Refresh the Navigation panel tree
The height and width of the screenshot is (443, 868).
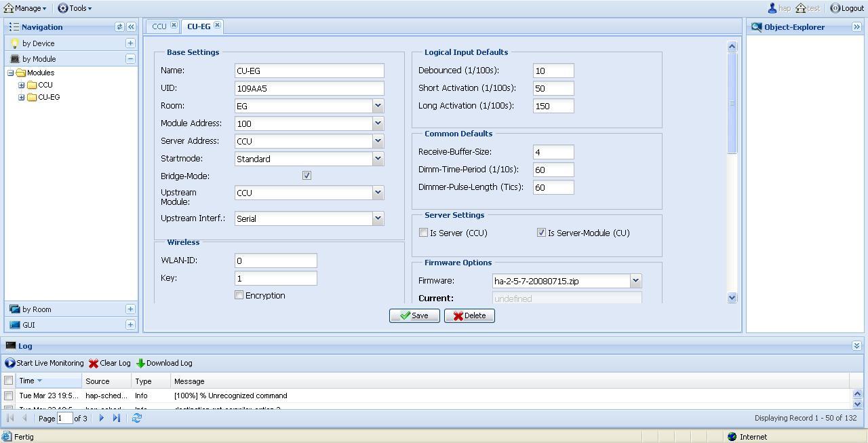coord(119,27)
